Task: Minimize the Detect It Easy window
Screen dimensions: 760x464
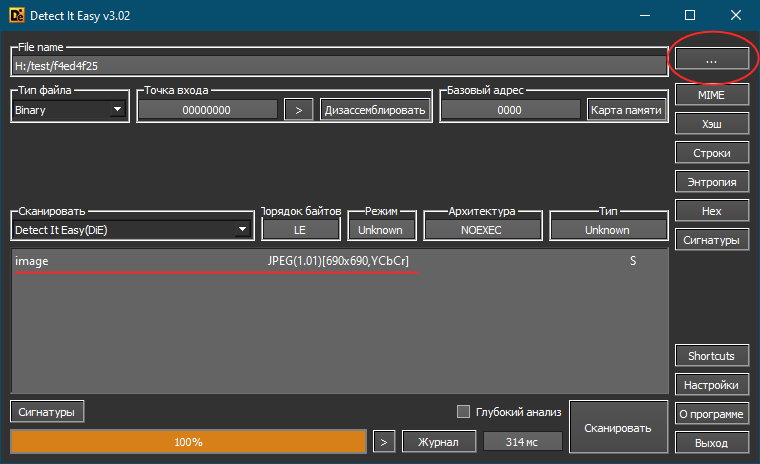Action: click(645, 16)
